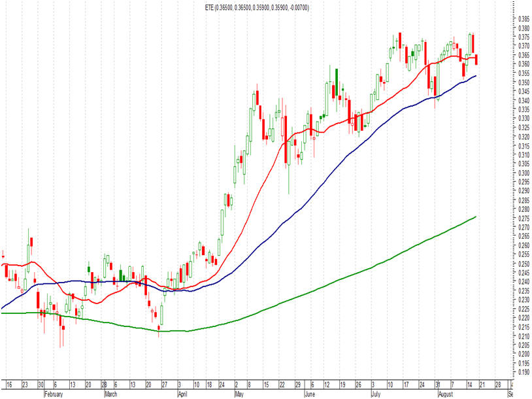Click the date tick labeled 18
Screen dimensions: 532x399
[209, 385]
